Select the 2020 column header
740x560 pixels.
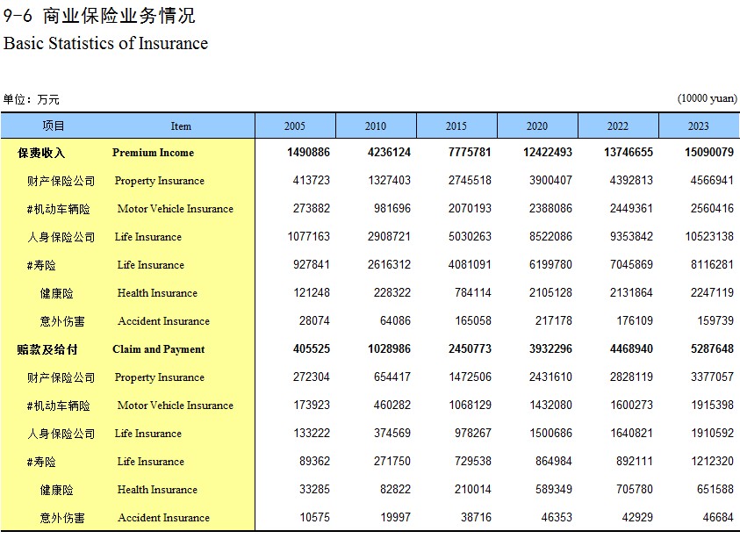coord(537,126)
